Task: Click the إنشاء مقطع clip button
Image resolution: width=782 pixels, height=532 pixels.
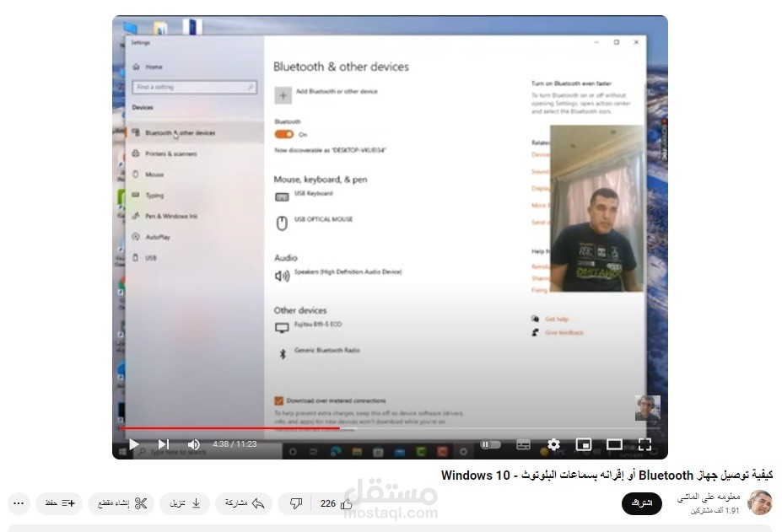Action: (x=121, y=503)
